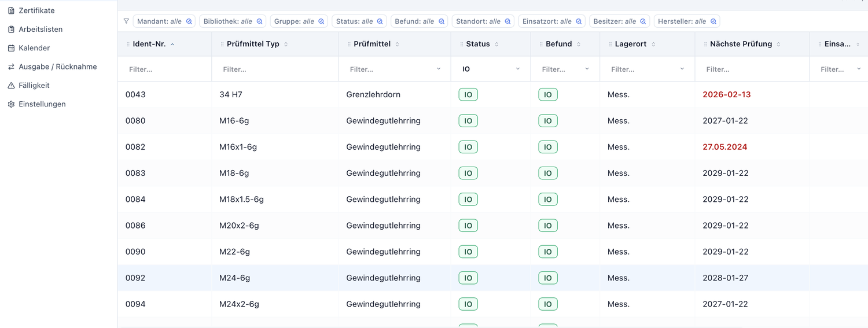Click the Prüfmittel Typ column drag handle
This screenshot has width=868, height=328.
222,44
